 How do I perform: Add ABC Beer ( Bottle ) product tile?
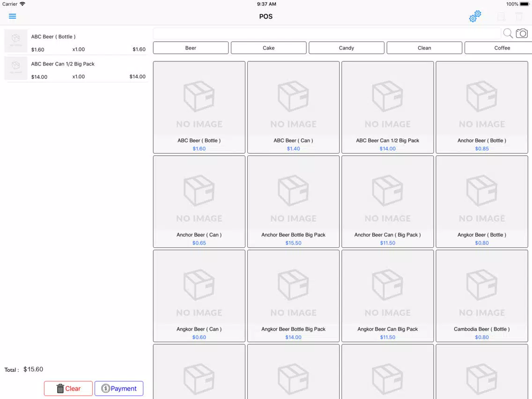[x=199, y=107]
